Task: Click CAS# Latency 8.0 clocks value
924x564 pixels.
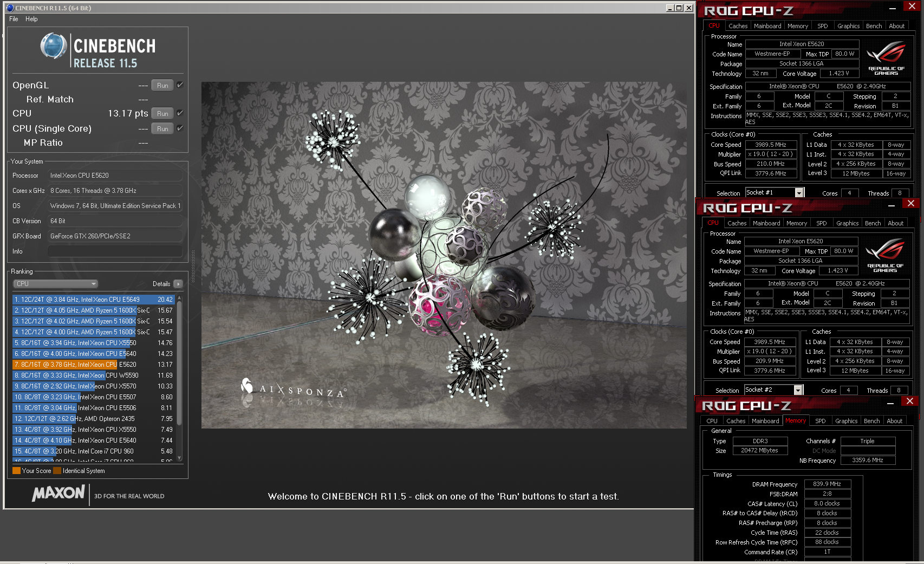Action: pyautogui.click(x=827, y=504)
